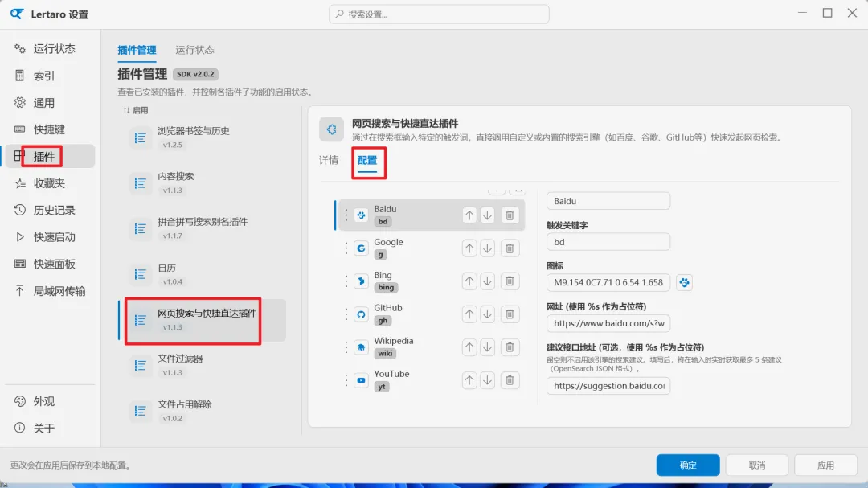
Task: Delete the Google search engine
Action: point(510,248)
